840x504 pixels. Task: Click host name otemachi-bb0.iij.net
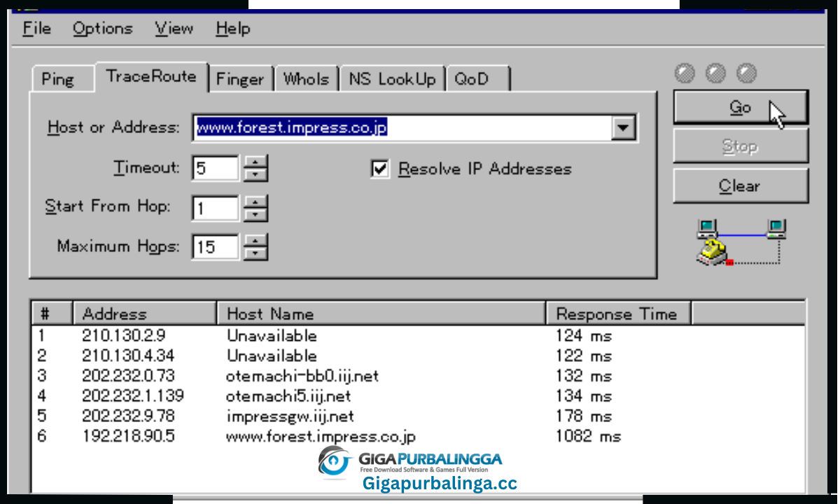point(302,376)
